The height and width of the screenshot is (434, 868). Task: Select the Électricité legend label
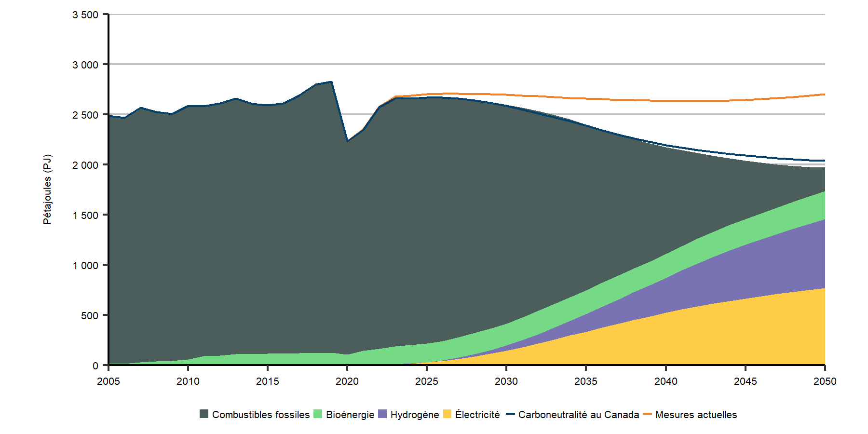pos(477,415)
